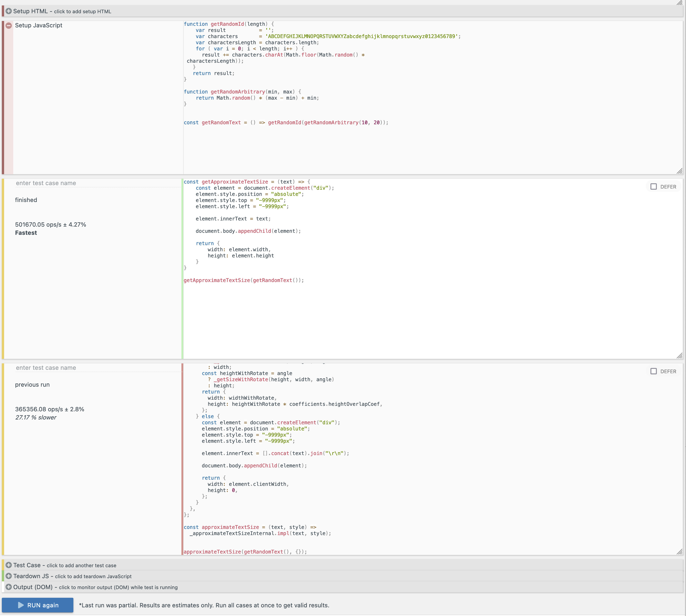Click the play icon inside RUN again button

pyautogui.click(x=21, y=605)
